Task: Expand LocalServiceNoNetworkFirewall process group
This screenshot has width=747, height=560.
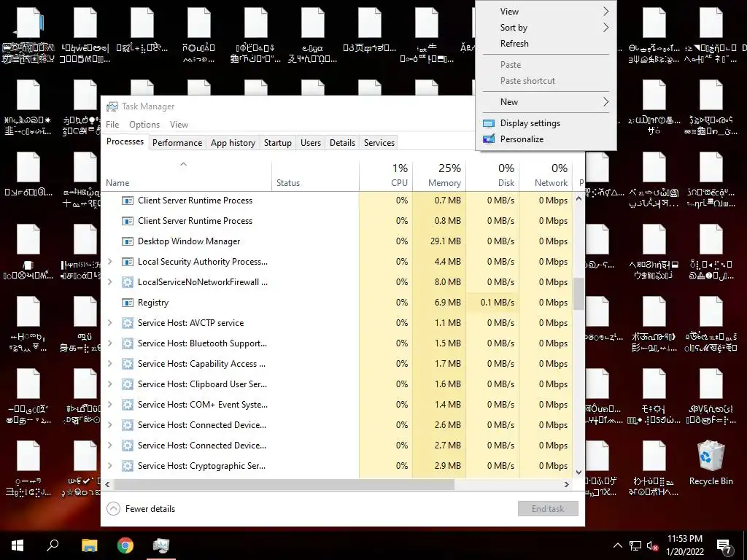Action: [110, 282]
